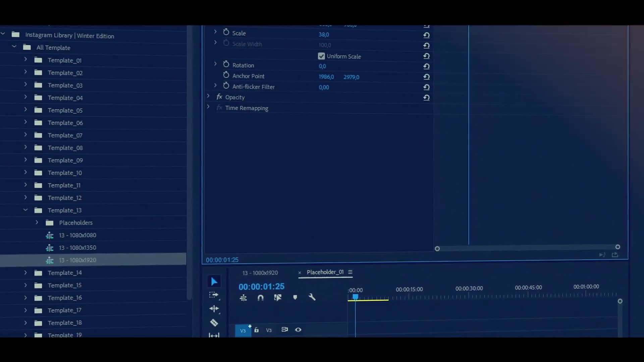Toggle nest sequences insert mode icon
The image size is (644, 362).
pos(244,298)
